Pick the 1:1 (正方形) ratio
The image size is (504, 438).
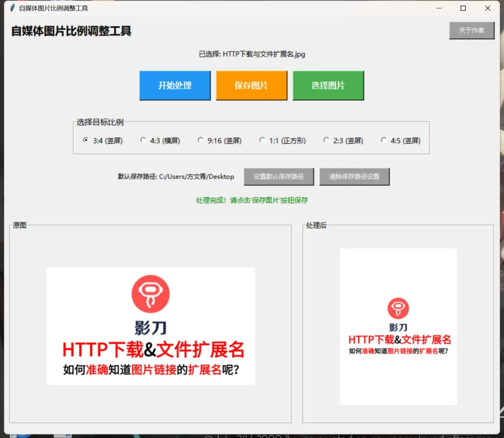(282, 141)
